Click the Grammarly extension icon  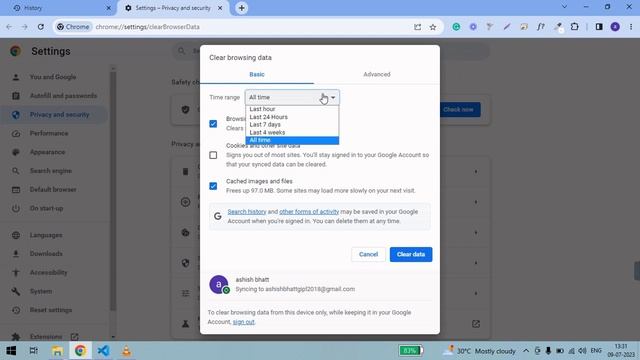pos(456,27)
